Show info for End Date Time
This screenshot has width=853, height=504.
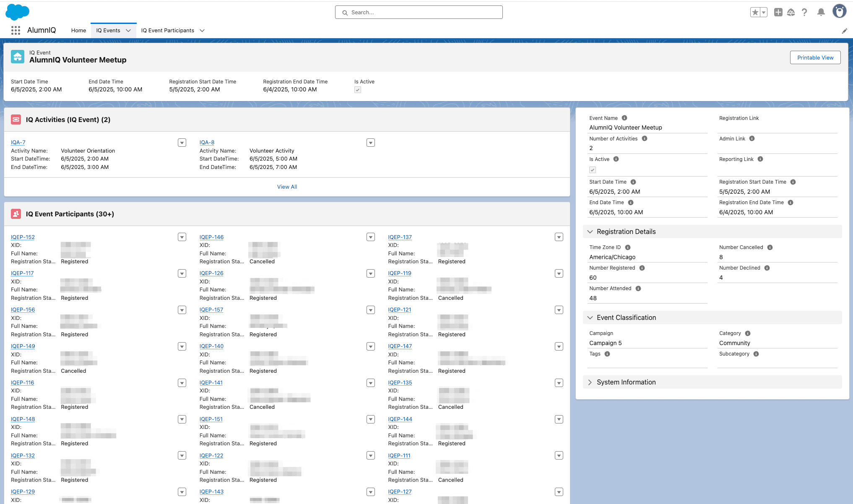pos(631,202)
